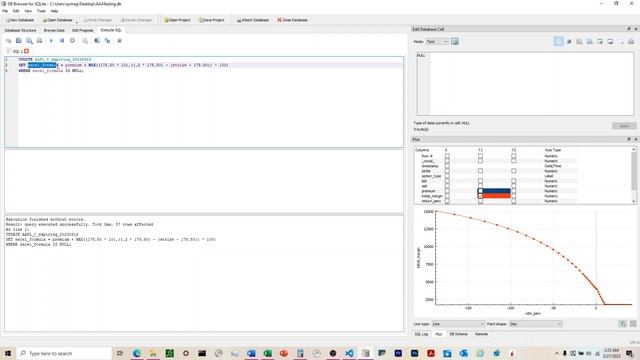This screenshot has width=640, height=360.
Task: Switch to Browse Data tab
Action: 54,30
